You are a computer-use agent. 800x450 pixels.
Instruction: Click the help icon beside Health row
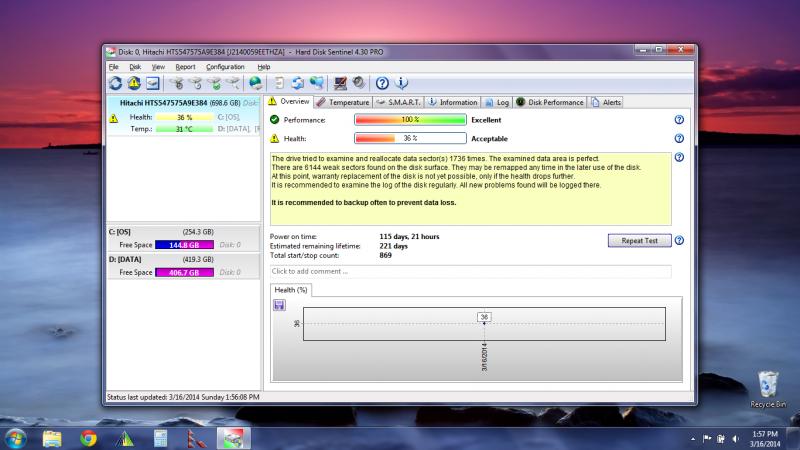pyautogui.click(x=679, y=138)
